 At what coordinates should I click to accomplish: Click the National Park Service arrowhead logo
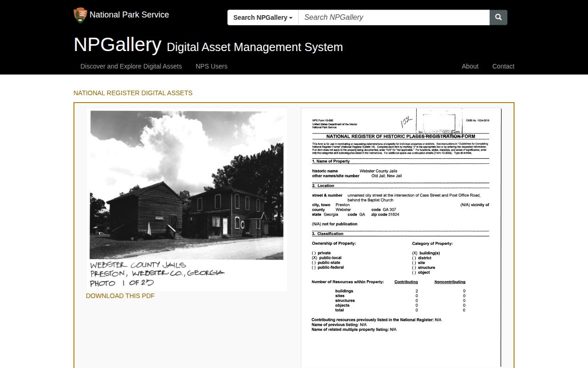coord(80,15)
